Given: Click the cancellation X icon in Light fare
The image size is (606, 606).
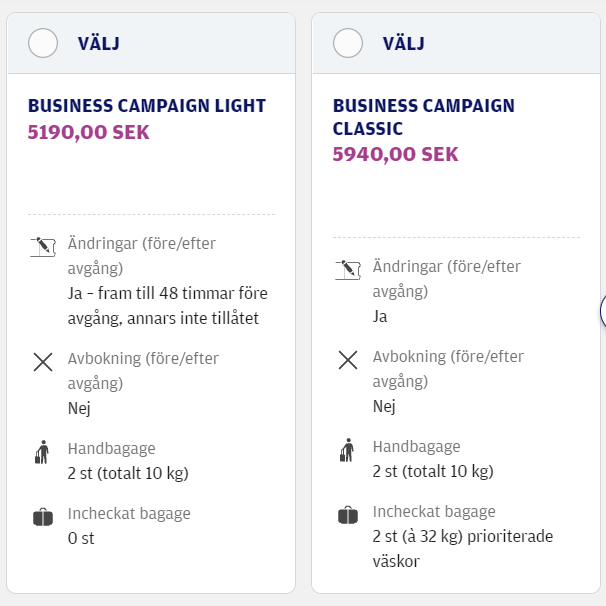Looking at the screenshot, I should coord(42,362).
